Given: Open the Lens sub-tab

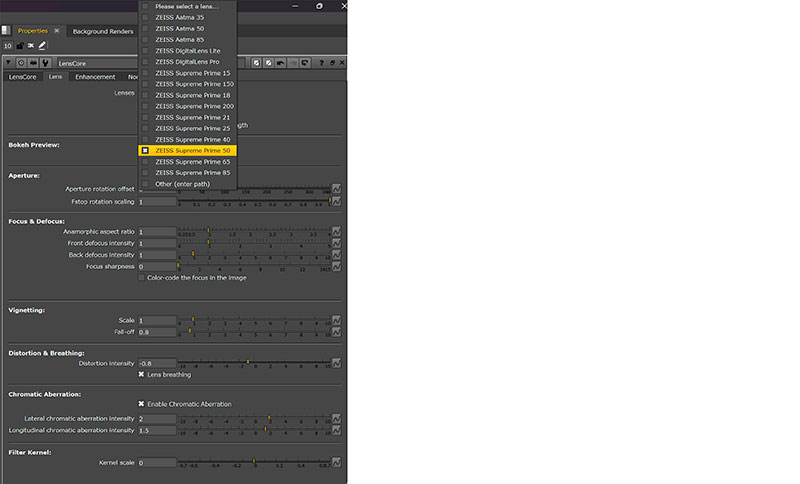Looking at the screenshot, I should tap(55, 77).
